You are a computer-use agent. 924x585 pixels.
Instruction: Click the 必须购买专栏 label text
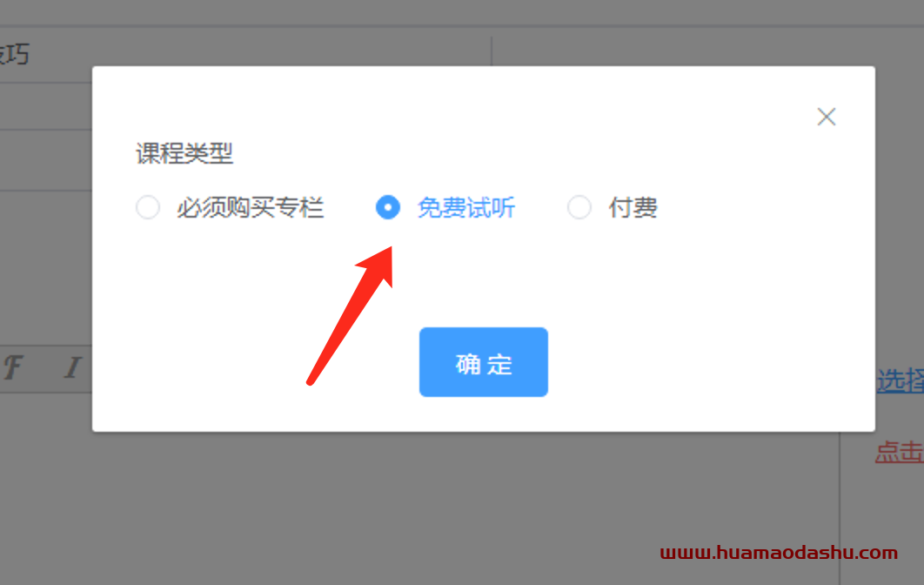pyautogui.click(x=251, y=207)
